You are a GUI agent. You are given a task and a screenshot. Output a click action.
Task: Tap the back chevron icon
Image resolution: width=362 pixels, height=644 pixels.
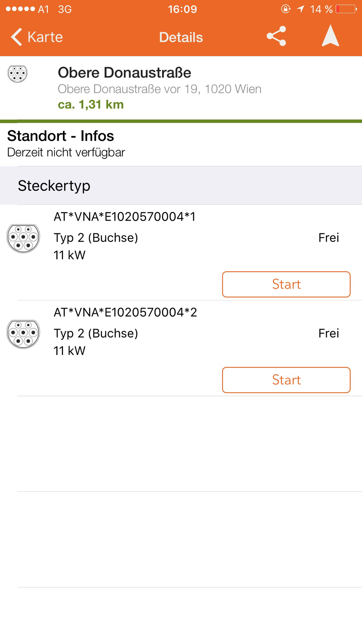coord(16,37)
